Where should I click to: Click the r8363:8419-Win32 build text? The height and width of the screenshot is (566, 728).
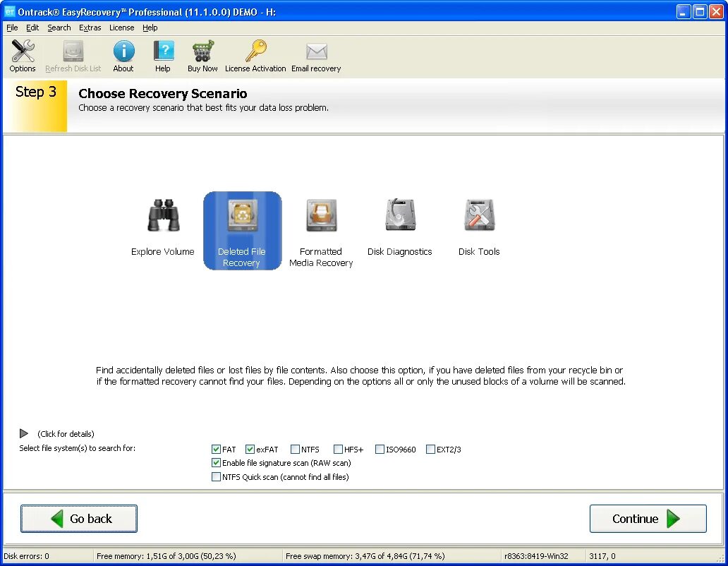tap(536, 556)
